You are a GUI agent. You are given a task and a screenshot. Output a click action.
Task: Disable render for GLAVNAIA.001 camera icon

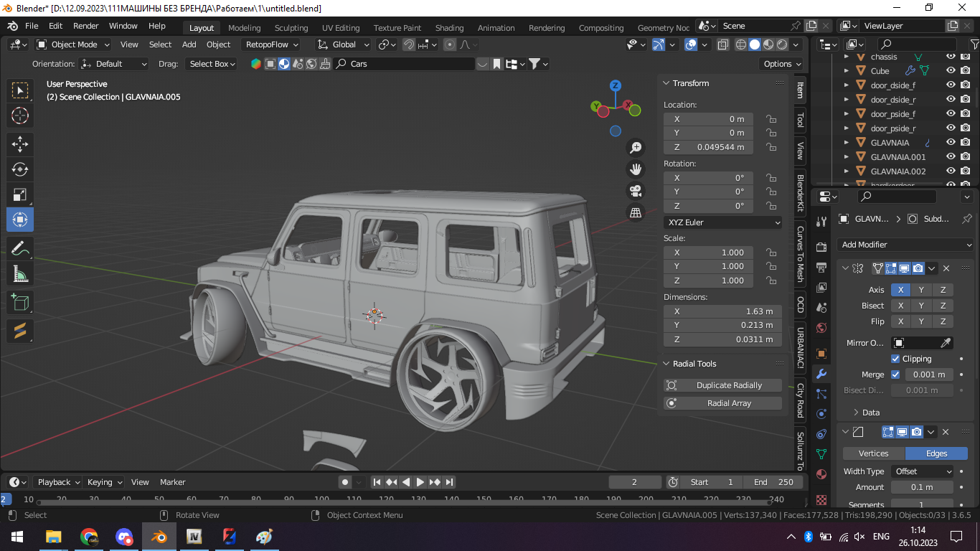coord(965,157)
